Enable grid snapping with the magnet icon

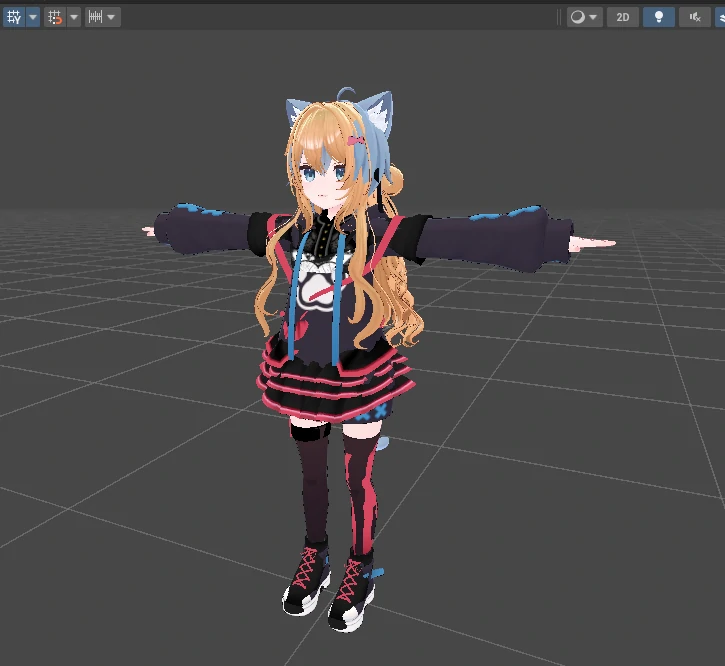point(55,17)
